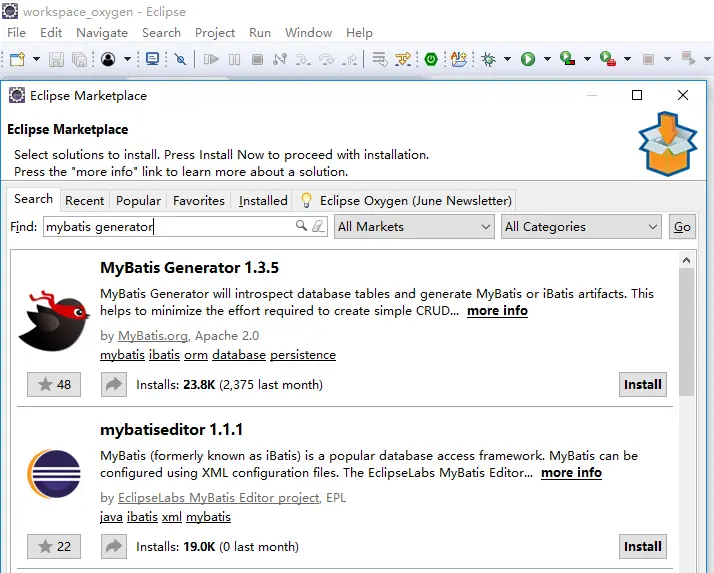Click the round user profile toolbar icon
This screenshot has height=573, width=714.
(108, 59)
